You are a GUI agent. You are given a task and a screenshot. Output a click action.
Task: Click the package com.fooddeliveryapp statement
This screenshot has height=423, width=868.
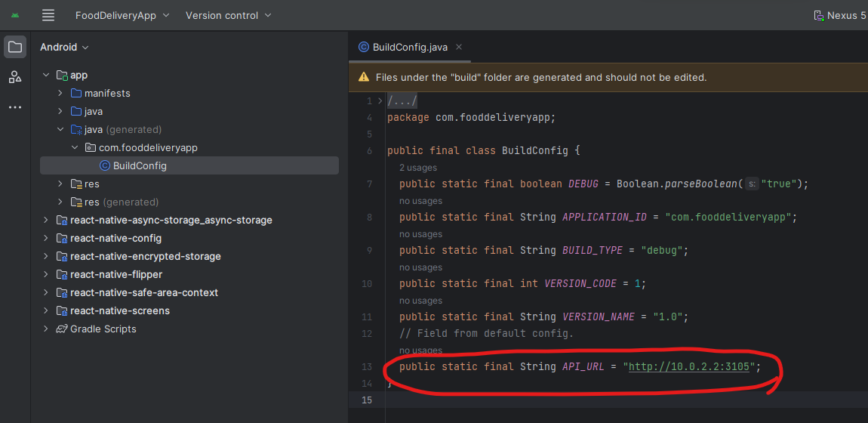coord(471,117)
